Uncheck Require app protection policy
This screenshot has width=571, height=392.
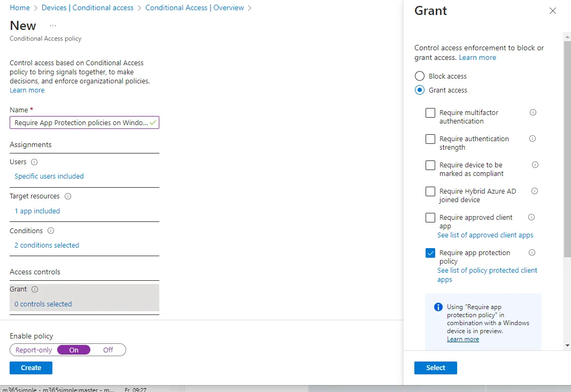pos(430,253)
